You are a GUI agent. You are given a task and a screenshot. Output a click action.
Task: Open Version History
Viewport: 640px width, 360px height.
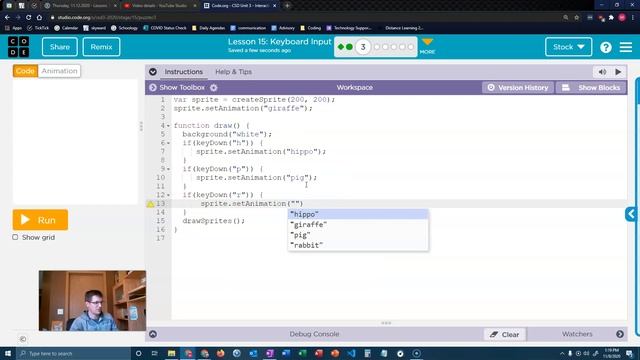(x=518, y=87)
